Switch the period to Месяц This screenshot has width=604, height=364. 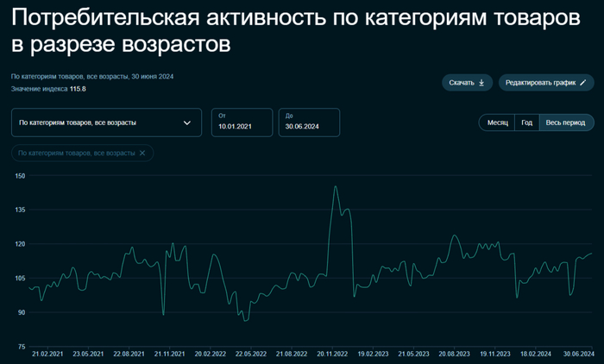tap(497, 122)
